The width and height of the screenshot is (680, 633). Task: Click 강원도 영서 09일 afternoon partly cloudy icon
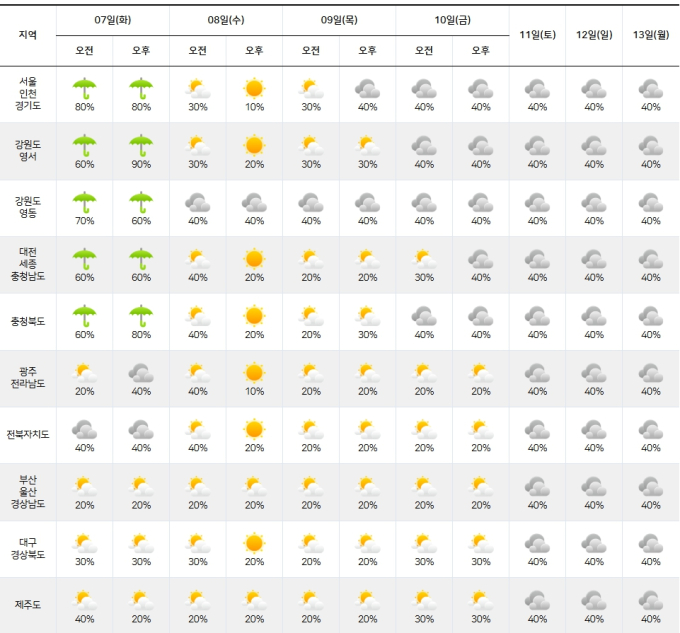(367, 145)
